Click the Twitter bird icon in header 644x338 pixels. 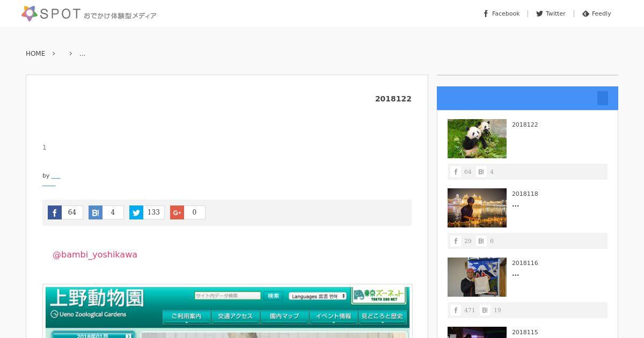(539, 13)
